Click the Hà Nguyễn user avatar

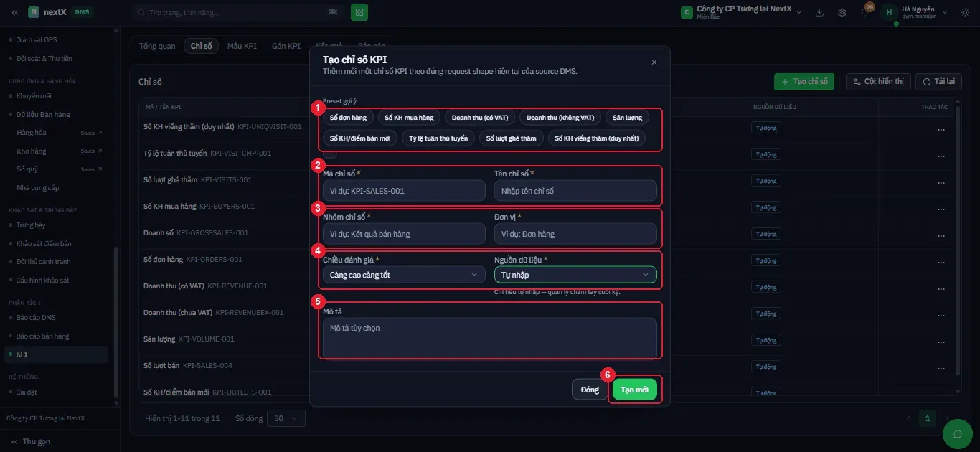click(890, 12)
